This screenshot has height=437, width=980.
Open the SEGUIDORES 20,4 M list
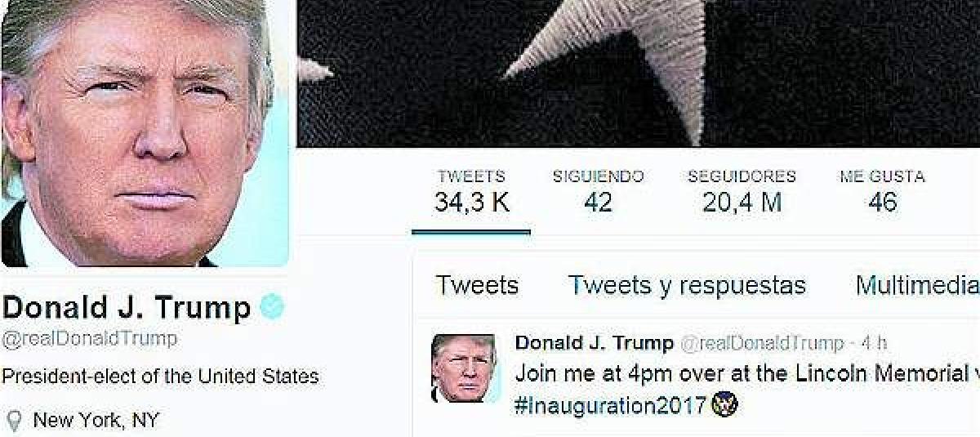click(x=742, y=193)
